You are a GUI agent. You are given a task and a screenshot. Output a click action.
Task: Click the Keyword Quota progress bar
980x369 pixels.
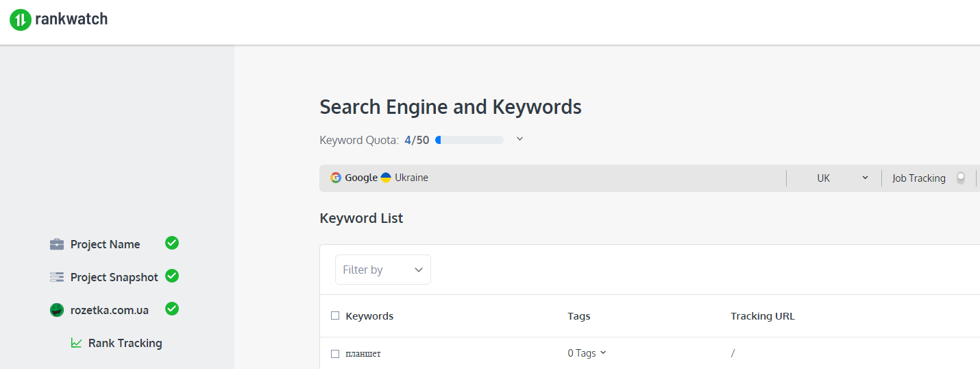click(469, 140)
